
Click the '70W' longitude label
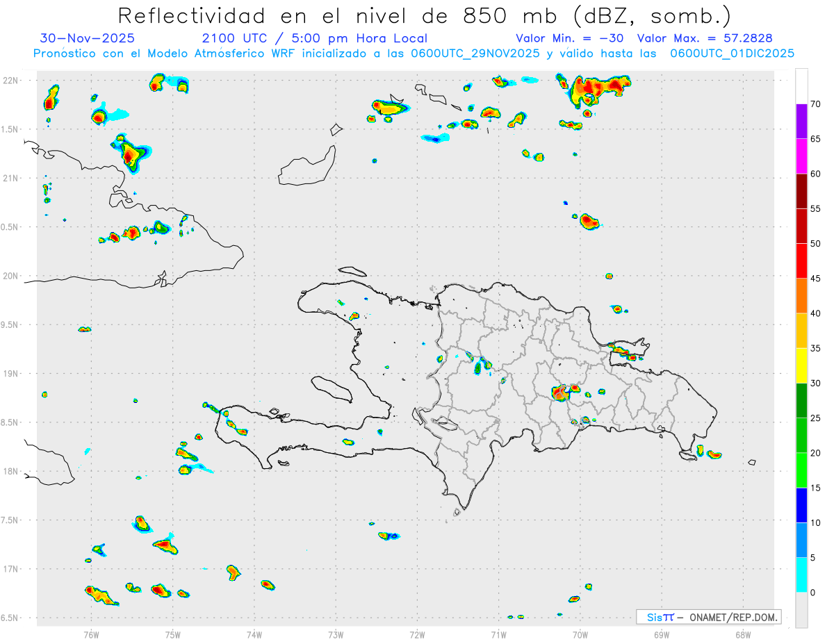coord(580,634)
